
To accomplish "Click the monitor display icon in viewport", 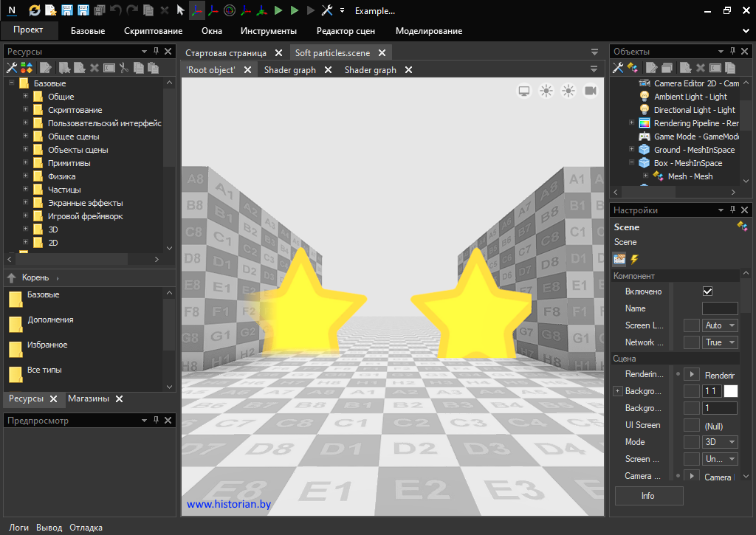I will click(524, 91).
